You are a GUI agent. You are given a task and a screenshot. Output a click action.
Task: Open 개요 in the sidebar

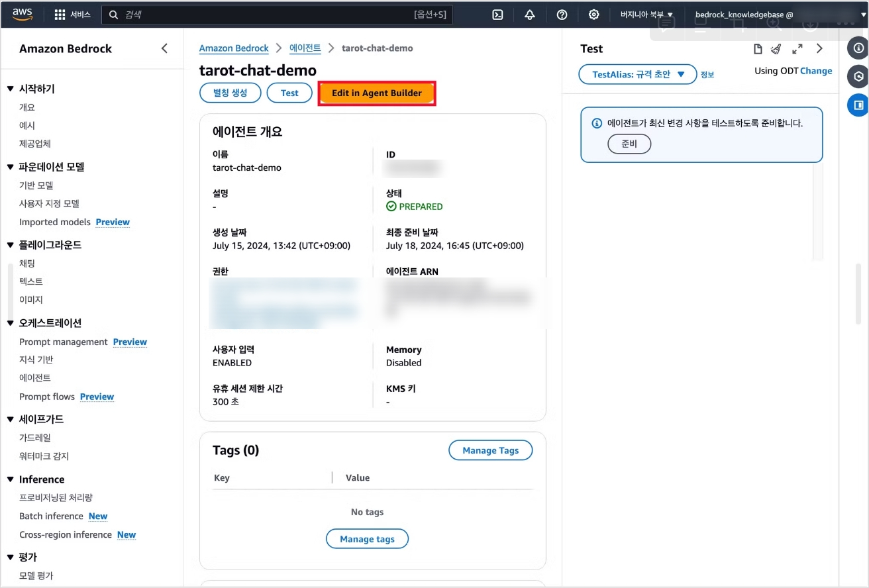click(x=27, y=107)
